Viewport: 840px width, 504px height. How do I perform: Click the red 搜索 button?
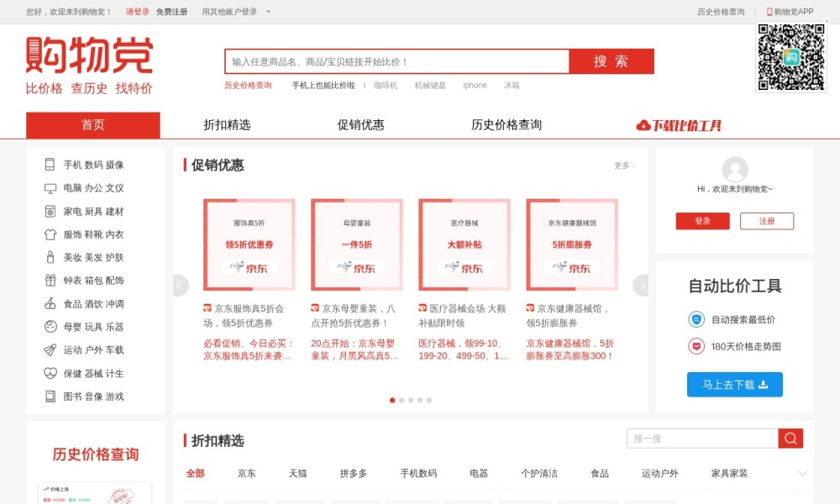[x=612, y=61]
